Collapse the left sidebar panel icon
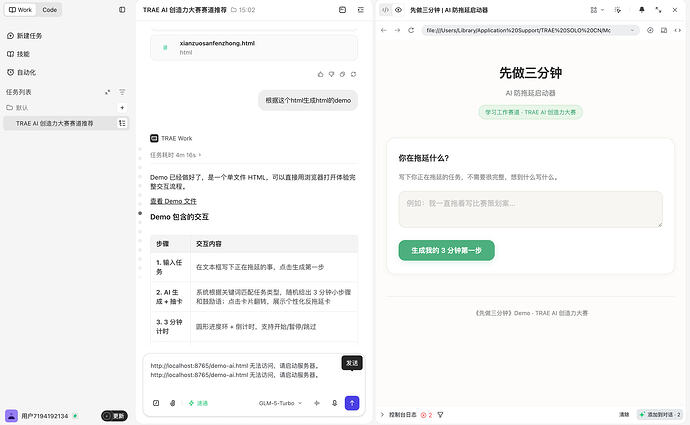690x425 pixels. [x=122, y=10]
